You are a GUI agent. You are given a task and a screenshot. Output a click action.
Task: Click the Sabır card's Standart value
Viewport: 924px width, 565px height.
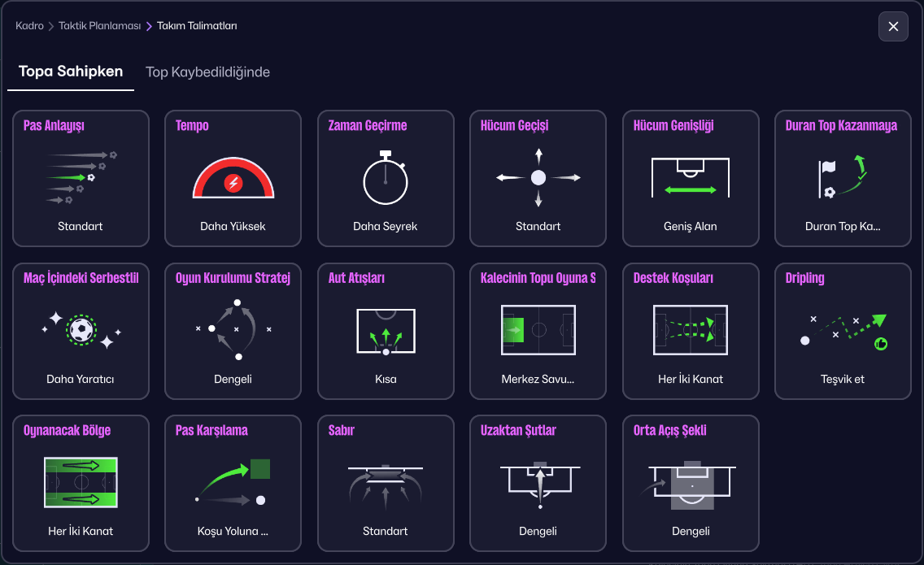coord(386,532)
